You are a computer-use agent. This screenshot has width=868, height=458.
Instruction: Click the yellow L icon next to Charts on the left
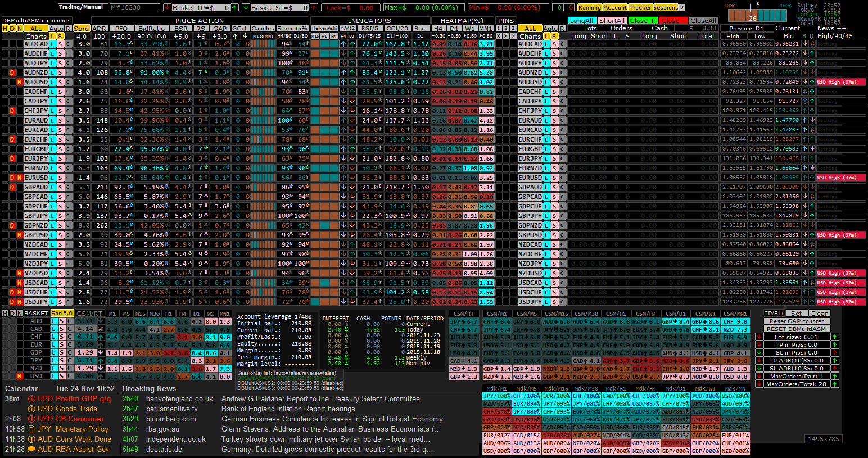tap(53, 36)
